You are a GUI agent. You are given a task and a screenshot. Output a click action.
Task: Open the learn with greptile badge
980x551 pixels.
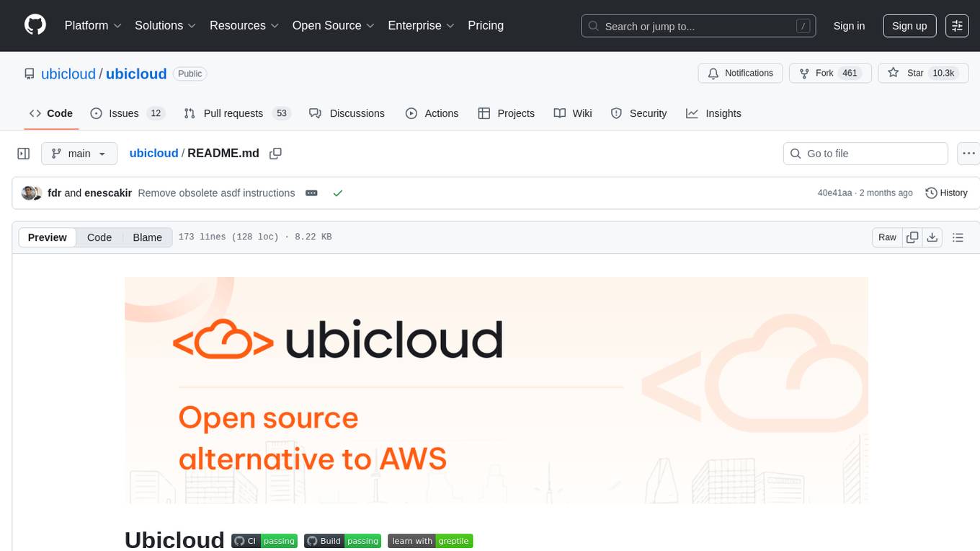430,541
